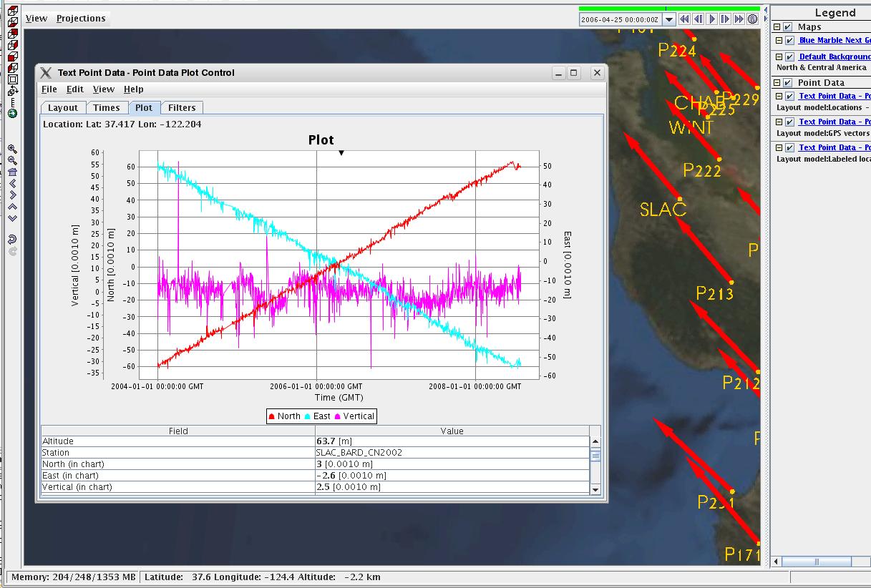Click the green auto-rotate arrow icon
This screenshot has width=871, height=588.
click(x=12, y=113)
